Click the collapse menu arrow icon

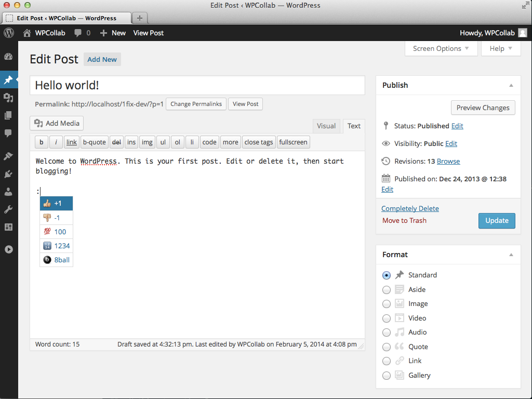9,249
